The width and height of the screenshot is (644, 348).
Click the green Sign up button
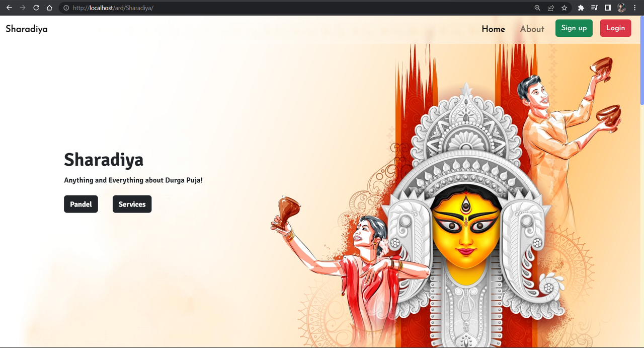574,28
